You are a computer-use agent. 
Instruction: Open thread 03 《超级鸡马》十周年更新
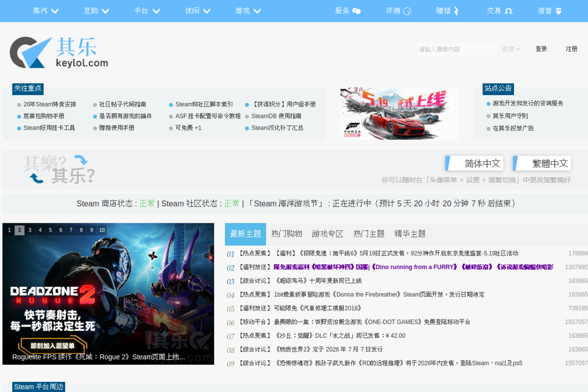(318, 281)
